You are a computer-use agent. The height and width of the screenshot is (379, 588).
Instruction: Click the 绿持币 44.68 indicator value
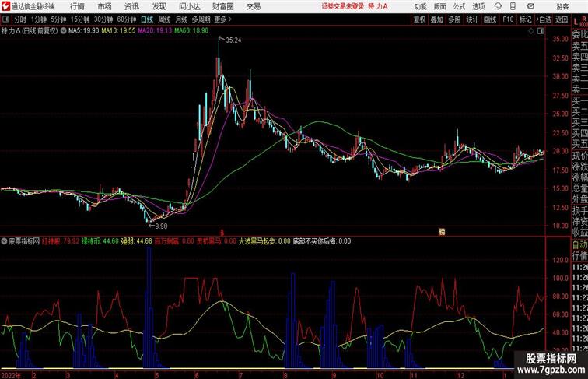tap(100, 241)
